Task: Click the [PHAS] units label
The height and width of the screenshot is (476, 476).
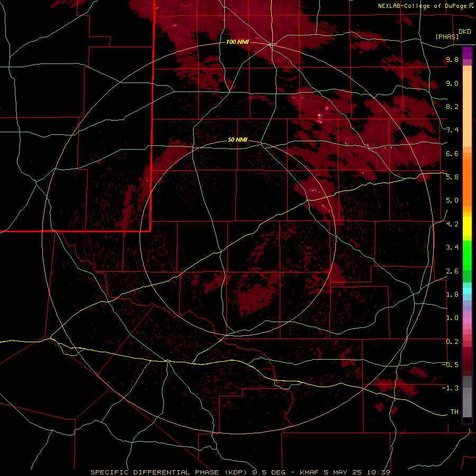Action: [447, 36]
